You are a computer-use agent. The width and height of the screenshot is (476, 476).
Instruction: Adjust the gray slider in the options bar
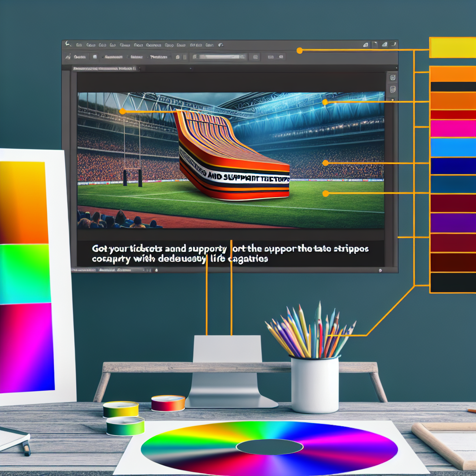click(x=219, y=57)
